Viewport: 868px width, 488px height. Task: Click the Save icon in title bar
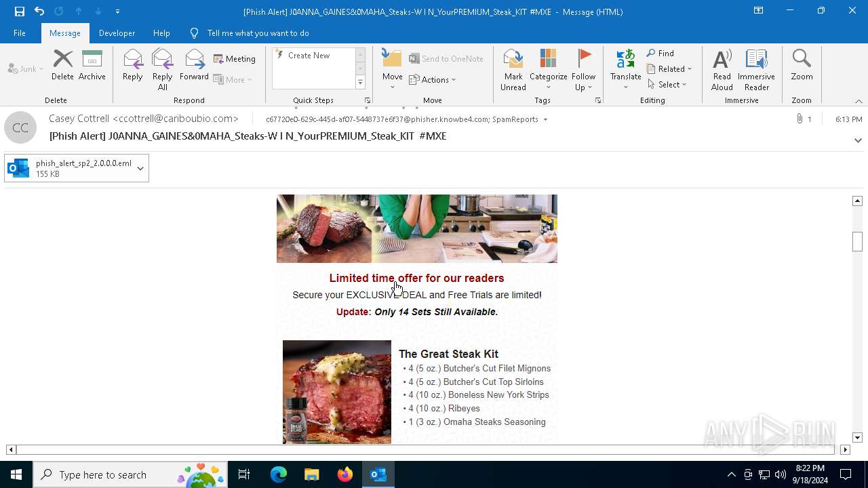[19, 11]
